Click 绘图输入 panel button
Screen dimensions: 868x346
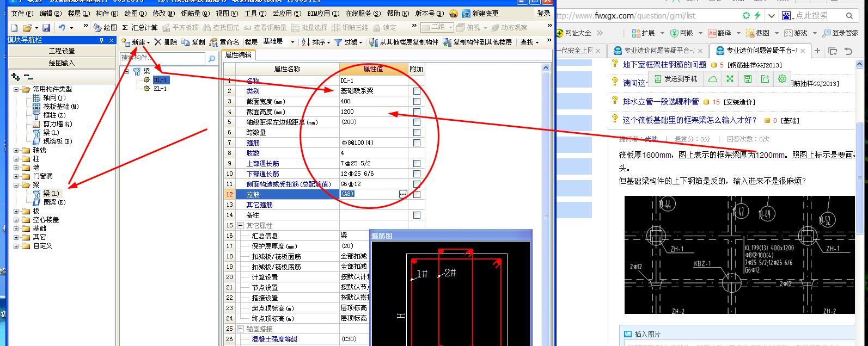click(62, 63)
